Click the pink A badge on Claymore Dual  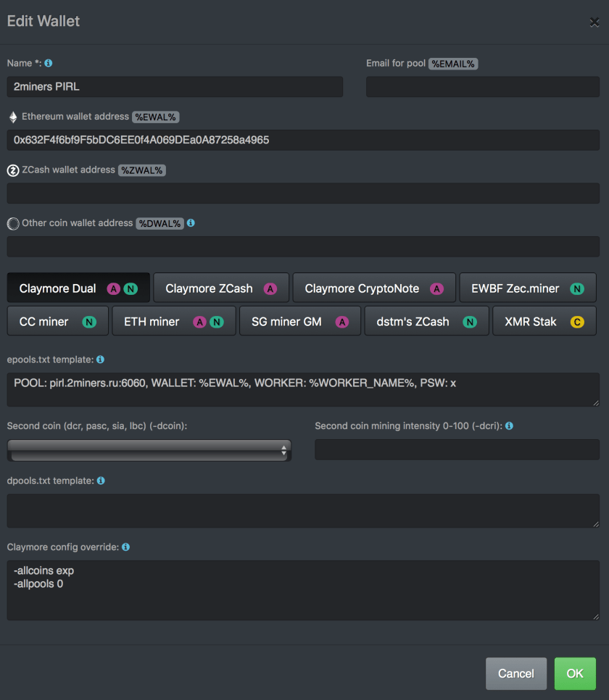click(x=114, y=289)
